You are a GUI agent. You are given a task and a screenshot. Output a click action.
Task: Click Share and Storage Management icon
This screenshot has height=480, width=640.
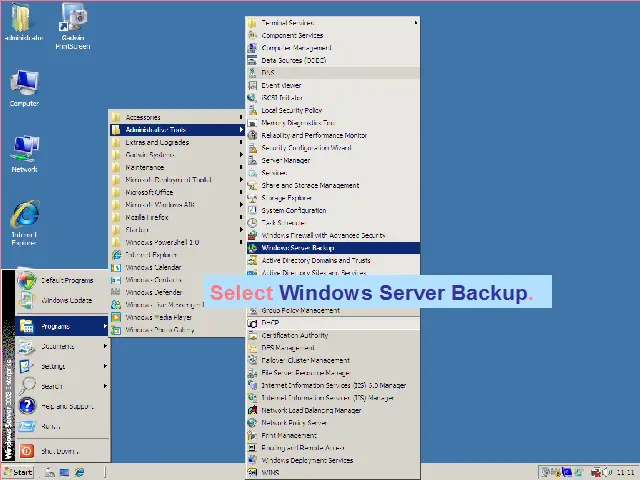(253, 185)
